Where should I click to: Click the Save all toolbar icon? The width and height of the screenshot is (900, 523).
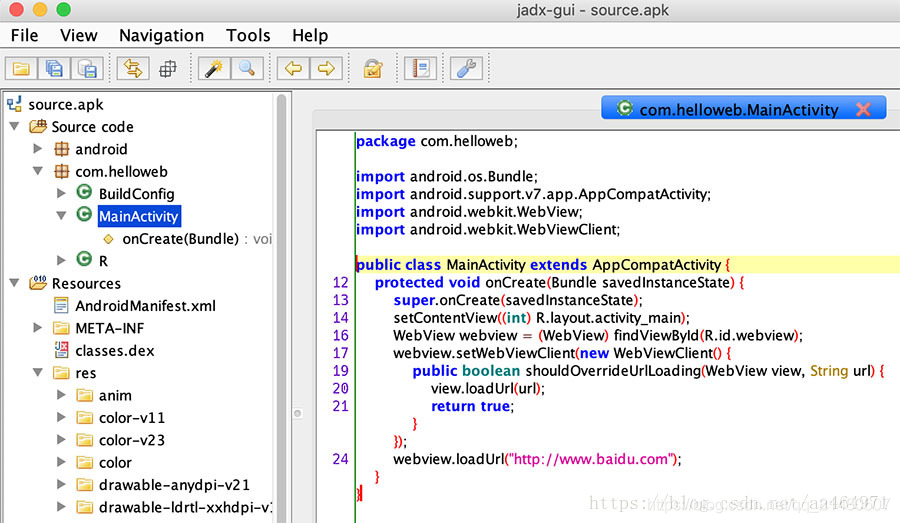[54, 69]
